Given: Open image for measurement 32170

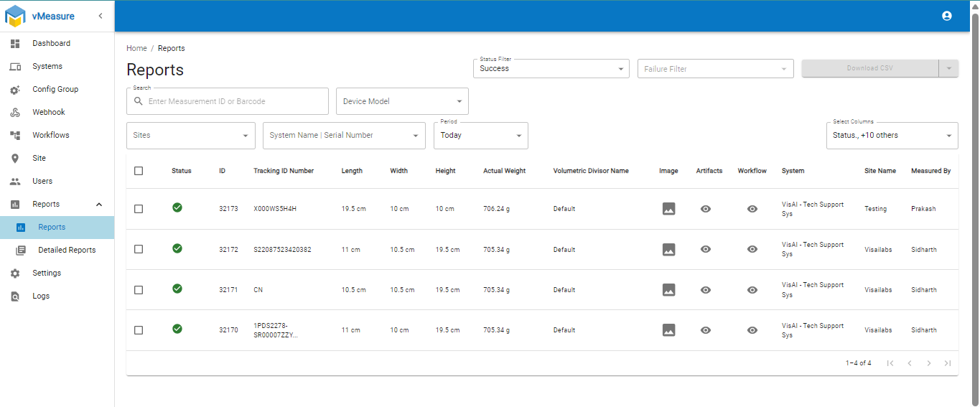Looking at the screenshot, I should tap(668, 330).
